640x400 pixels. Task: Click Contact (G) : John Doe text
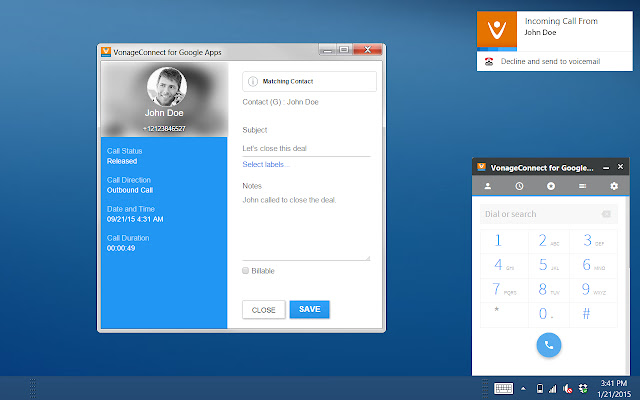tap(280, 102)
